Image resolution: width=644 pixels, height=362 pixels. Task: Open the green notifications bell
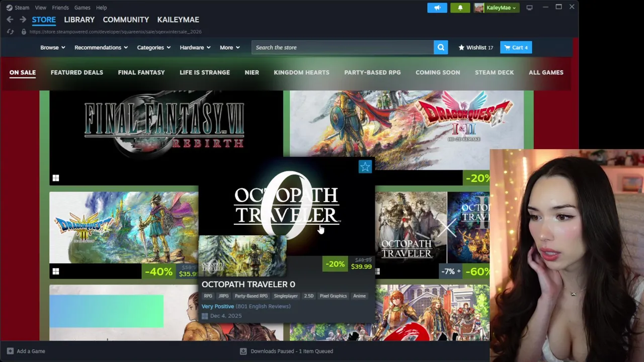tap(460, 8)
